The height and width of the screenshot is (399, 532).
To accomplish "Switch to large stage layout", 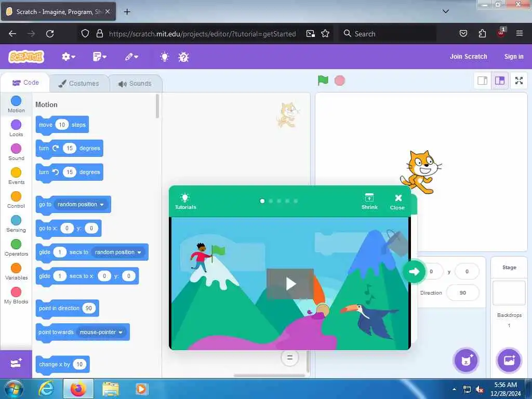I will tap(500, 81).
